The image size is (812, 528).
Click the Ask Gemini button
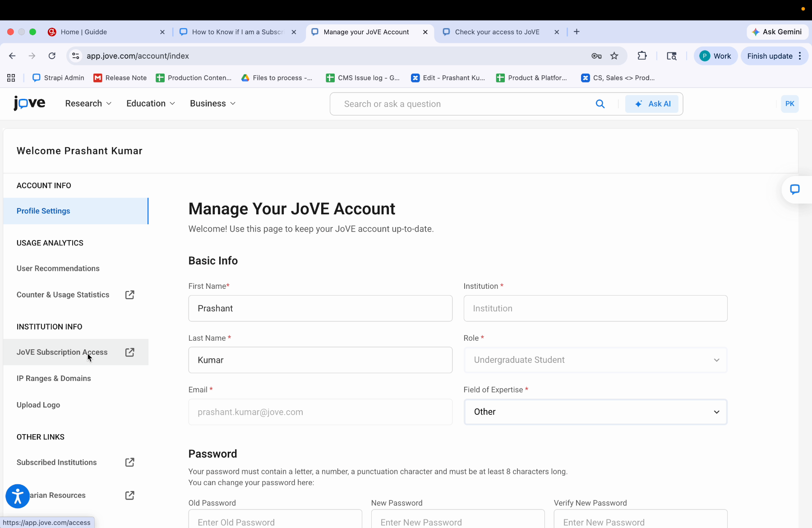point(777,32)
